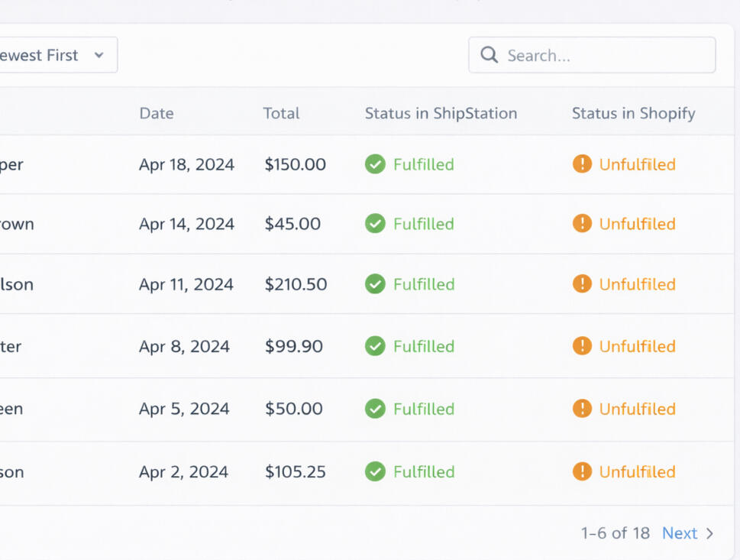Click the Status in Shopify column header
The height and width of the screenshot is (560, 740).
click(633, 113)
